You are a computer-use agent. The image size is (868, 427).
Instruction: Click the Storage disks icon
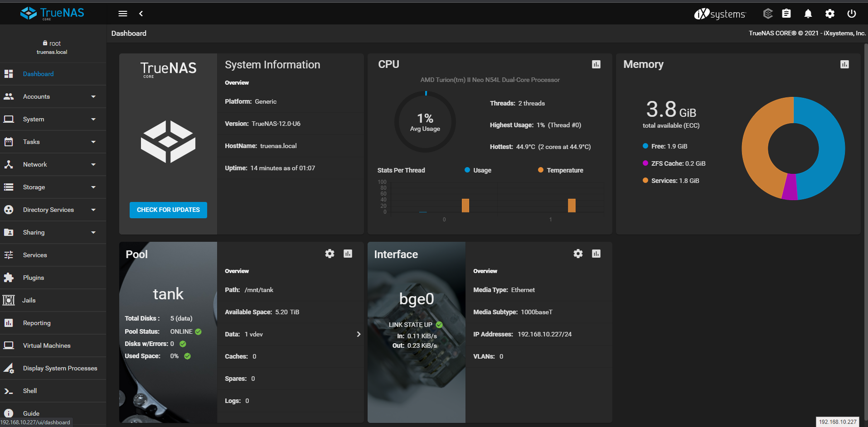pyautogui.click(x=9, y=187)
